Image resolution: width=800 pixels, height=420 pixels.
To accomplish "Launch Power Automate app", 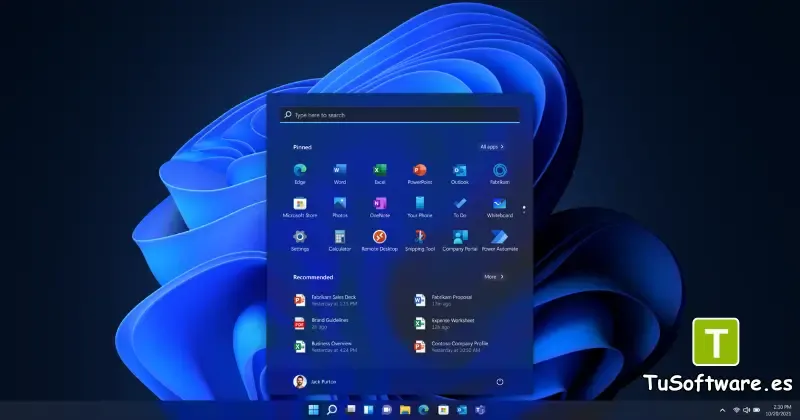I will pyautogui.click(x=499, y=241).
